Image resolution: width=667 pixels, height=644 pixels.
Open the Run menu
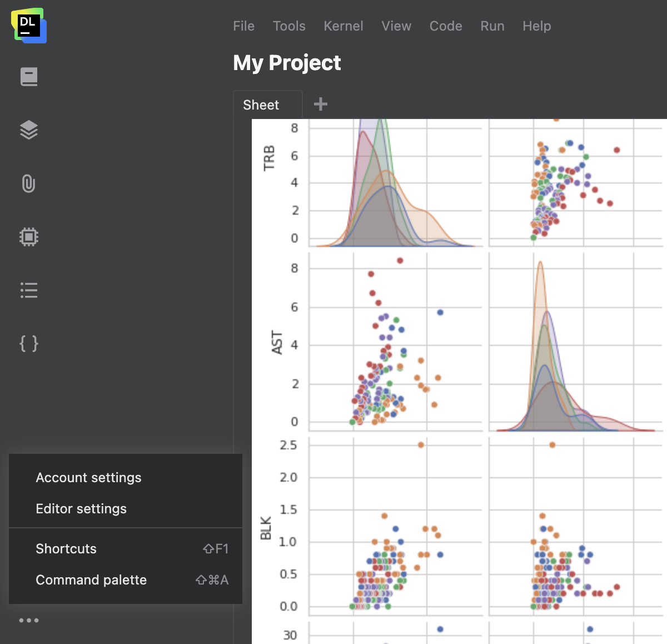[492, 26]
